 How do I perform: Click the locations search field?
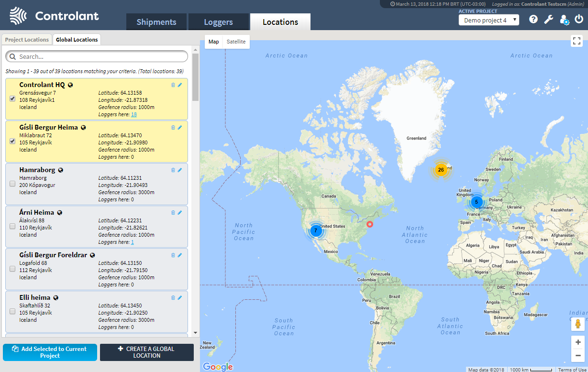coord(97,56)
